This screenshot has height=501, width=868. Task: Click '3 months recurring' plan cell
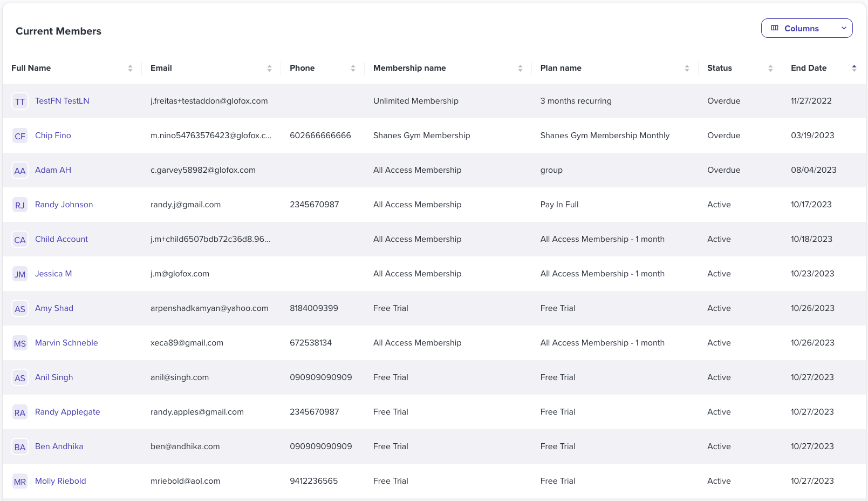576,101
